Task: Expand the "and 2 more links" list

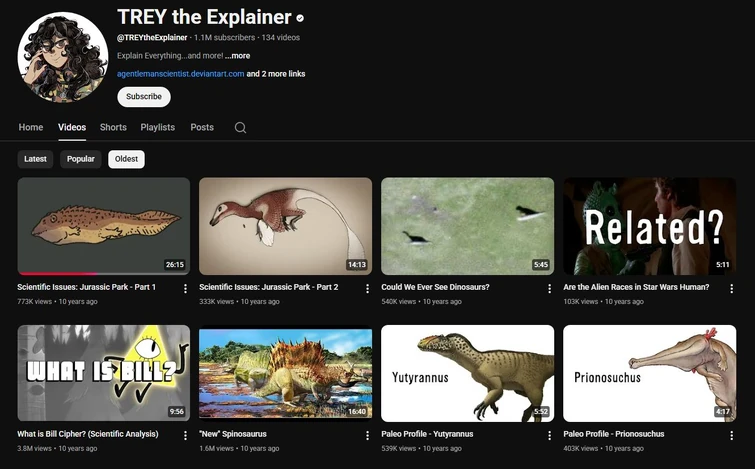Action: [276, 74]
